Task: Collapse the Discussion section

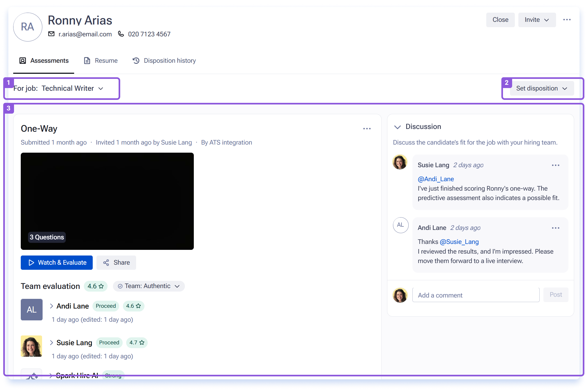Action: [397, 127]
